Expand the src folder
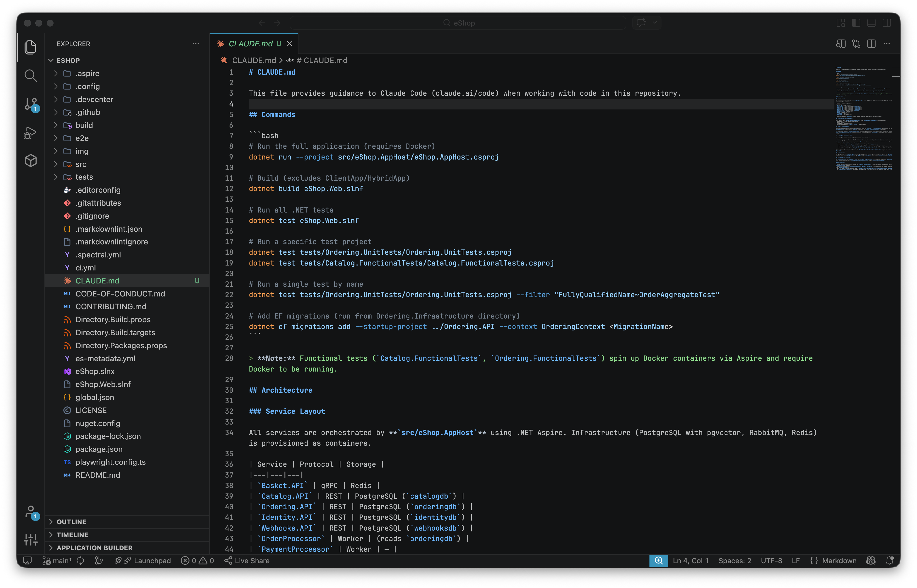The image size is (917, 588). coord(81,164)
